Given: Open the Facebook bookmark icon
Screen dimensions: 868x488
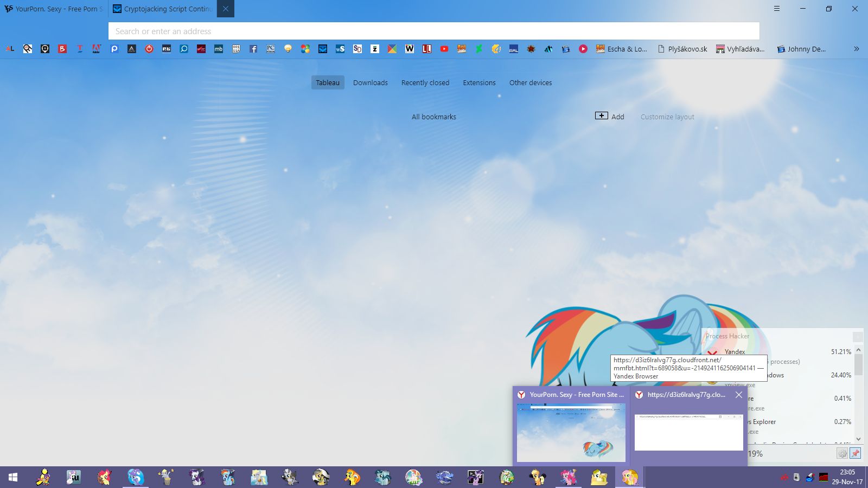Looking at the screenshot, I should pos(253,49).
